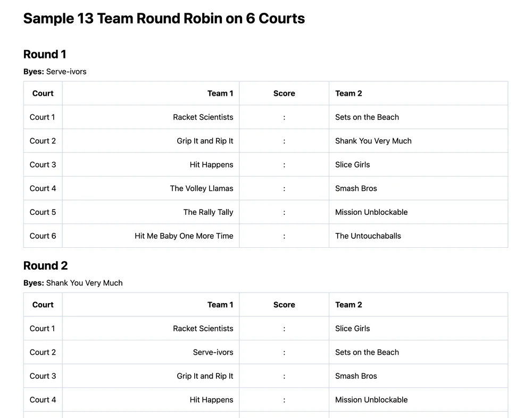Click the Round 1 heading
Screen dimensions: 532x418
(x=45, y=54)
